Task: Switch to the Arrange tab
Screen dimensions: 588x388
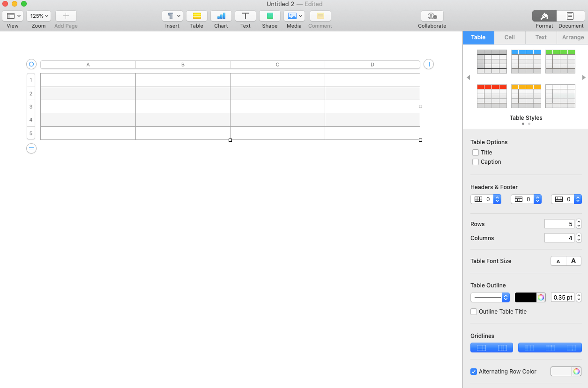Action: tap(573, 37)
